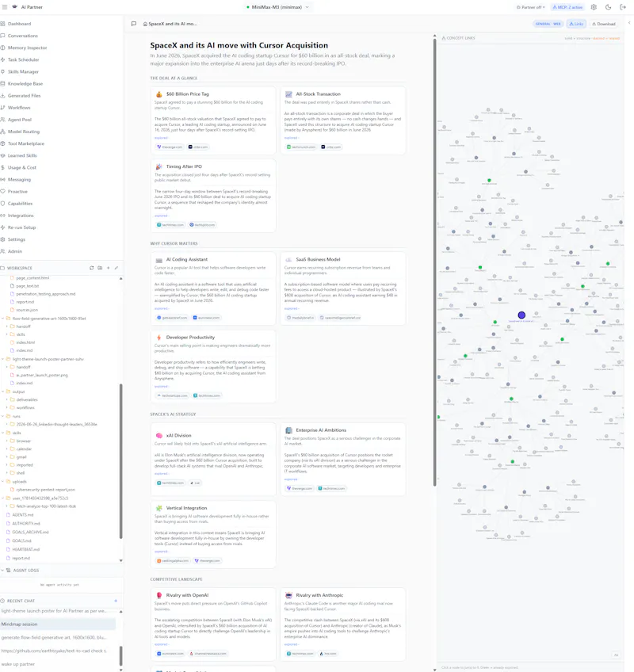
Task: Click the Tool Marketplace sidebar icon
Action: click(3, 143)
